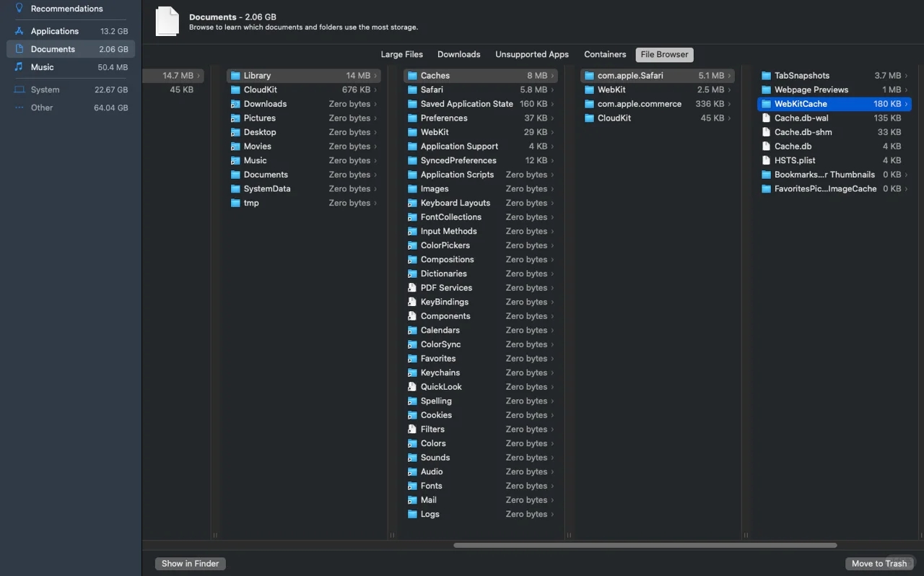Viewport: 924px width, 576px height.
Task: Click the TabSnapshots folder icon
Action: 767,76
